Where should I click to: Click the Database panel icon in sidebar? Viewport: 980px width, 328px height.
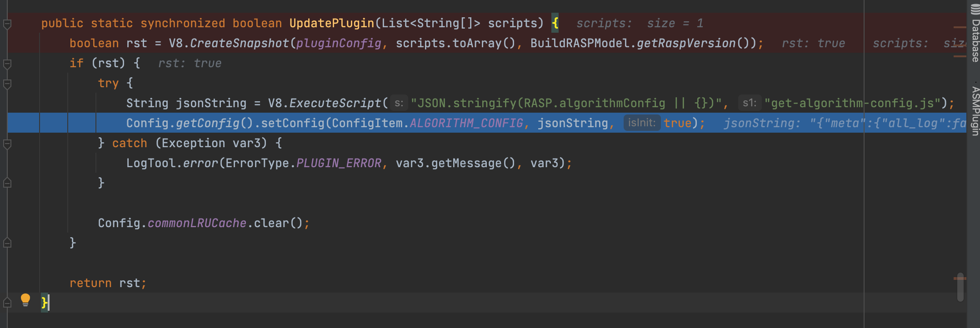pos(975,9)
